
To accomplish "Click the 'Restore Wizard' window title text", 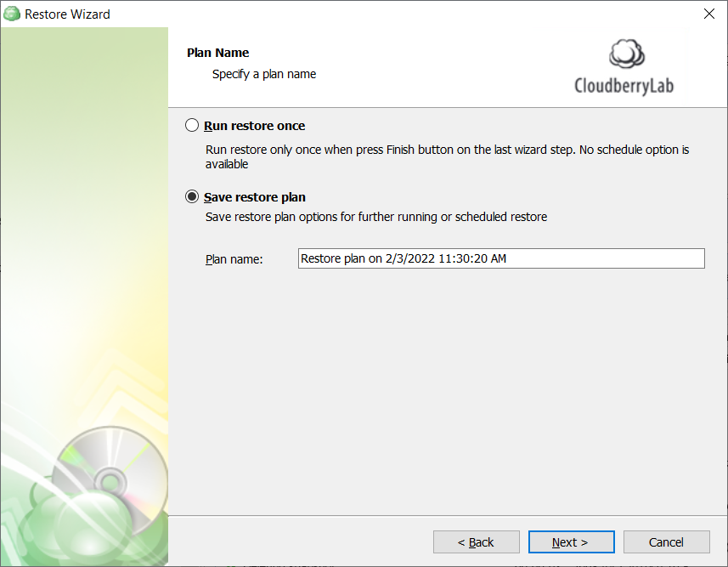I will [67, 14].
